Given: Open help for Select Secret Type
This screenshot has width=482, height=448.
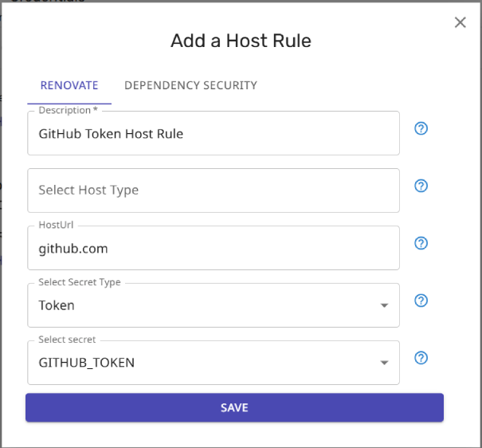Looking at the screenshot, I should click(421, 301).
